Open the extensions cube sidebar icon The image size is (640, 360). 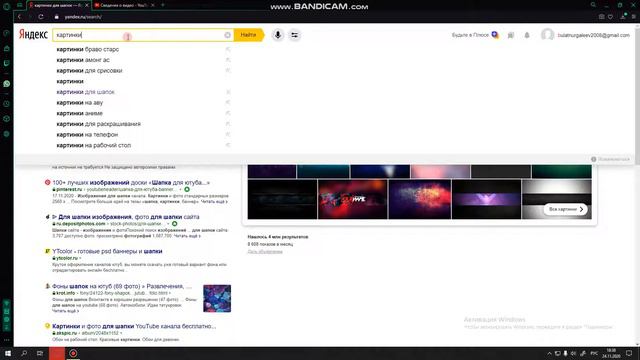click(x=7, y=119)
